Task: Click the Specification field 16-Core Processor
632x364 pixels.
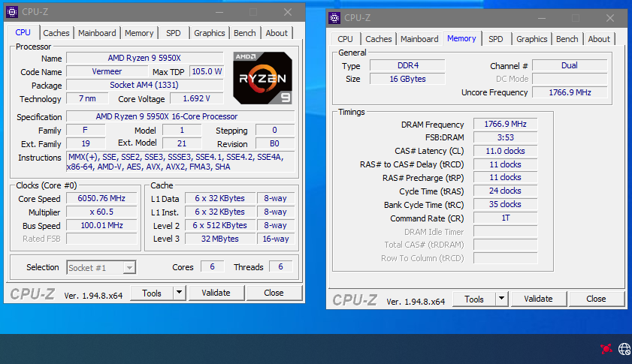Action: coord(180,116)
